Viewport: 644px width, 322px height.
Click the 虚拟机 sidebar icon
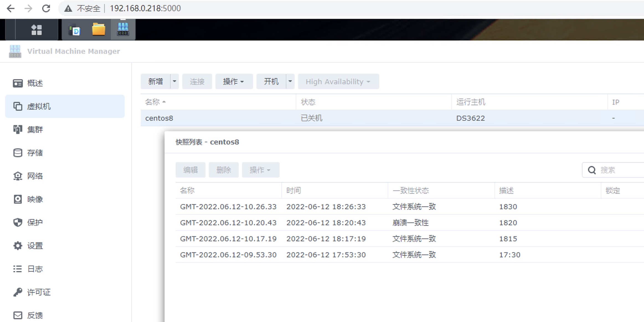click(x=18, y=106)
